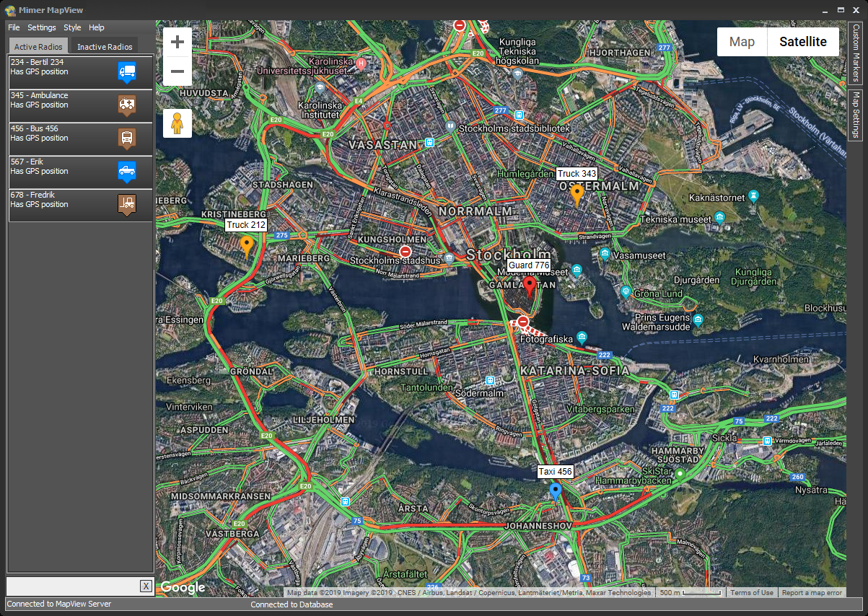Click the radio search input field
This screenshot has height=616, width=868.
coord(73,586)
